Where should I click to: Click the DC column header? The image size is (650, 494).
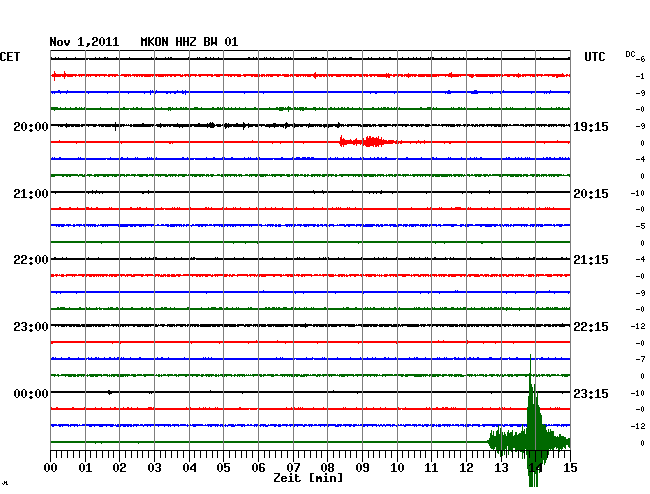pos(630,54)
